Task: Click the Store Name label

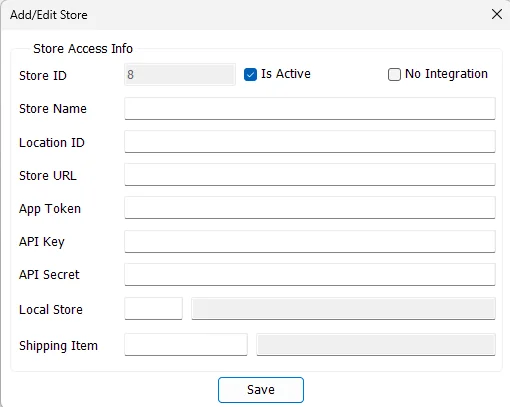Action: [53, 109]
